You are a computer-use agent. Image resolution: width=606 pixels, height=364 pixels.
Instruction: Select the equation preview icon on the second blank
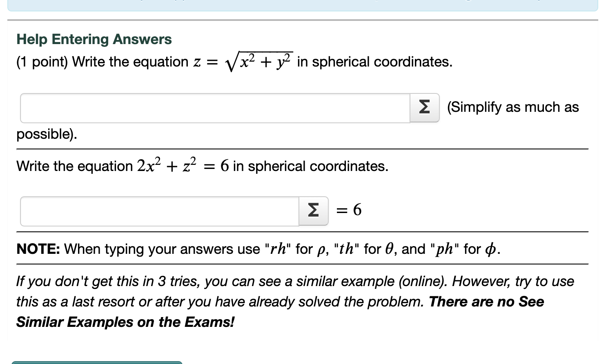(313, 211)
